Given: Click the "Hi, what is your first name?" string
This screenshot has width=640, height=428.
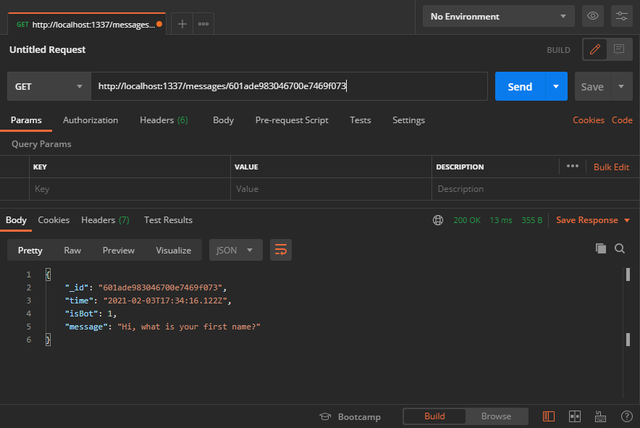Looking at the screenshot, I should tap(189, 327).
